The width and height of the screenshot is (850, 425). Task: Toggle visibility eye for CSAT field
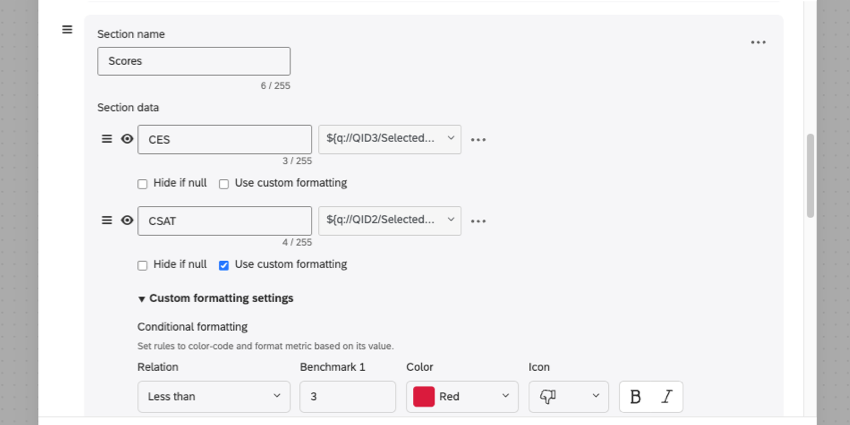(x=127, y=221)
